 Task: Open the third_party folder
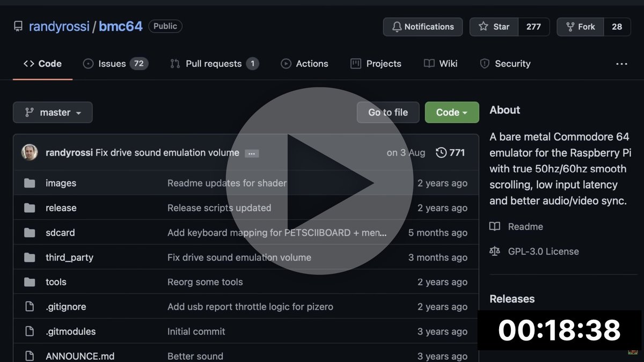click(x=69, y=257)
